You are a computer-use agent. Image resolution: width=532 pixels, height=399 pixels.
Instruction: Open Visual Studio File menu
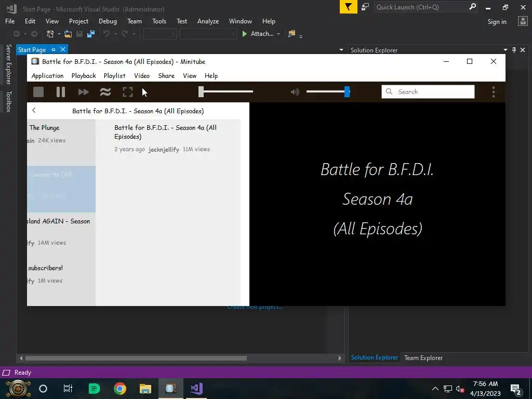click(x=10, y=21)
